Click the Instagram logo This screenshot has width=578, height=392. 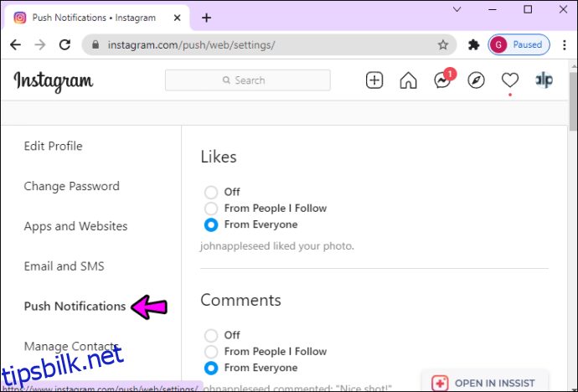54,81
